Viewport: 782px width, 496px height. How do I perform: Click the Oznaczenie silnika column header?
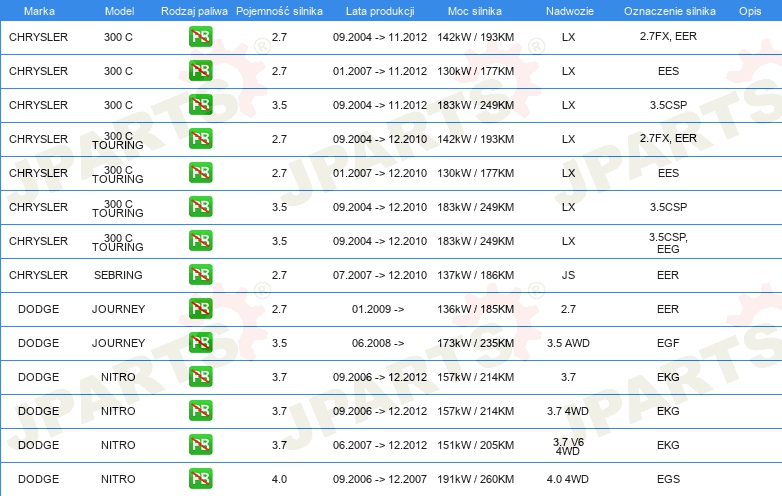point(669,11)
